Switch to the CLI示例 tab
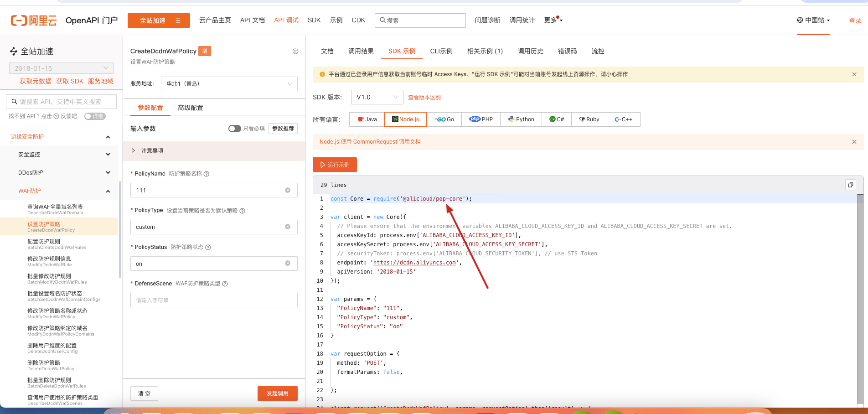Image resolution: width=868 pixels, height=414 pixels. click(441, 51)
